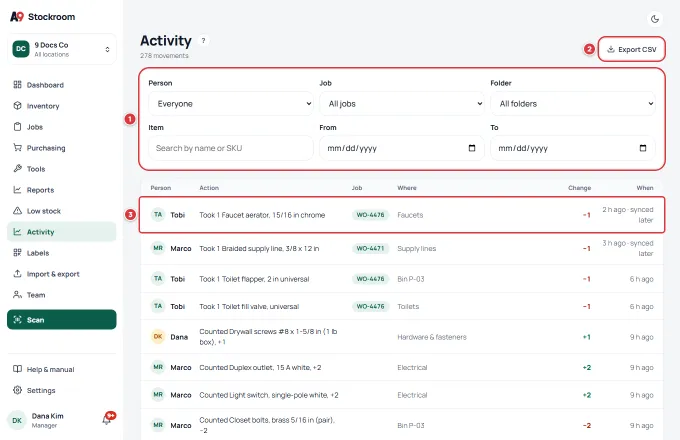Screen dimensions: 680x440
Task: Select 'Took 1 Toilet fill valve, universal'
Action: pyautogui.click(x=249, y=306)
